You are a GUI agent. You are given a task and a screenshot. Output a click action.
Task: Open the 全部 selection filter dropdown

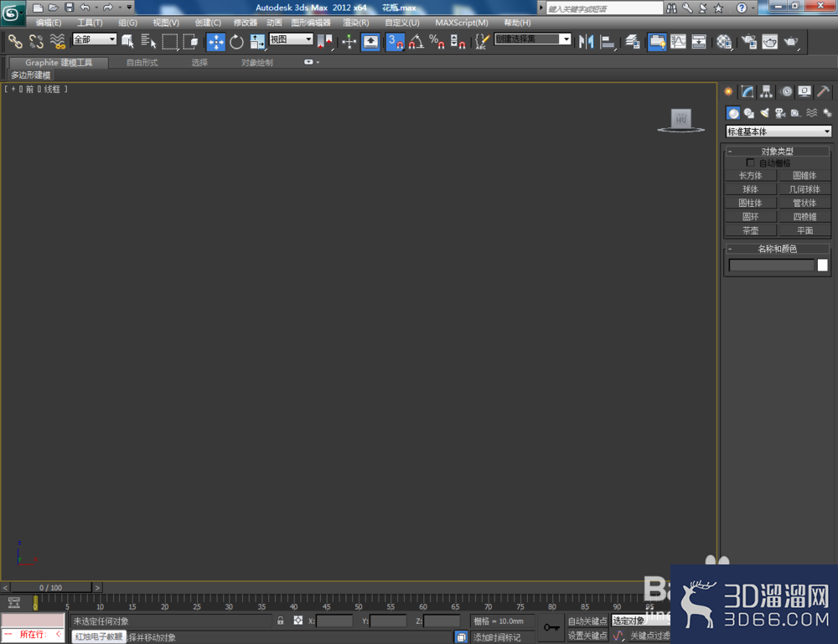(95, 39)
